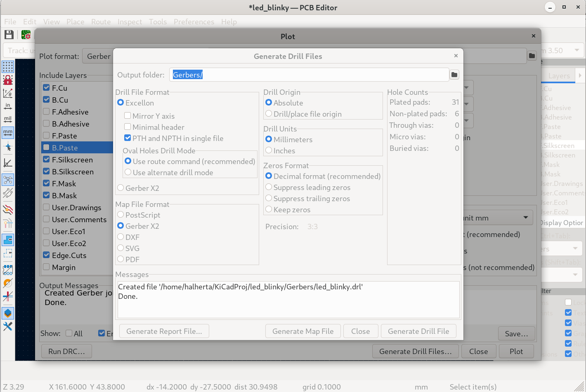
Task: Toggle polar coordinates icon in the left toolbar
Action: tap(8, 93)
